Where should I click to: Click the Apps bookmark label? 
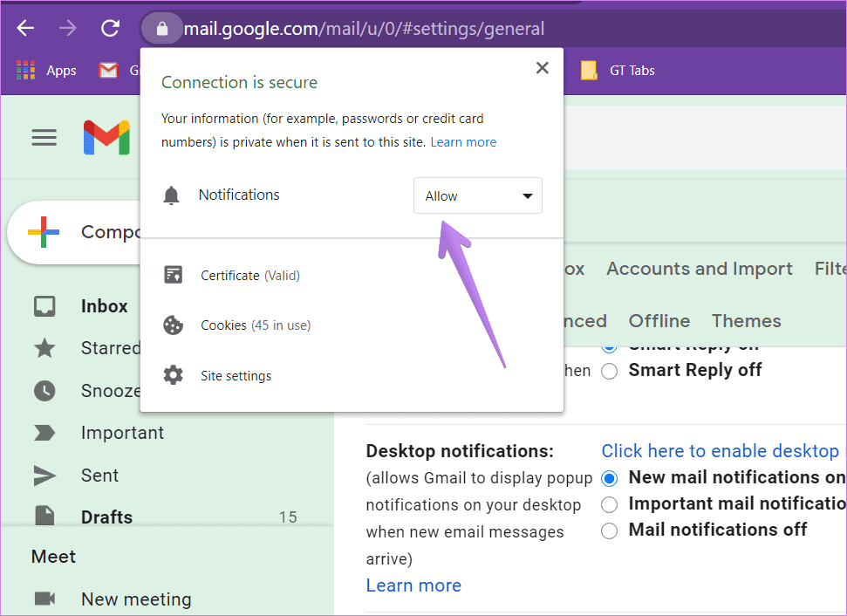coord(61,71)
